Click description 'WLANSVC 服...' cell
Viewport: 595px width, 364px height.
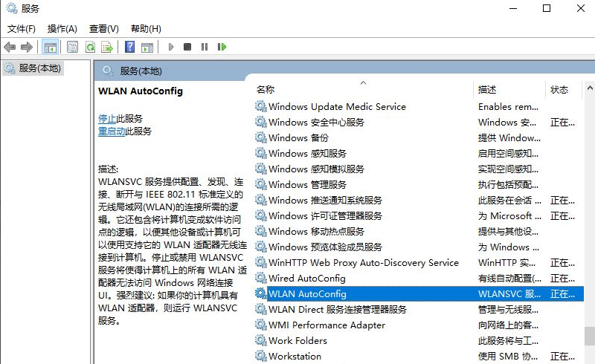click(509, 293)
